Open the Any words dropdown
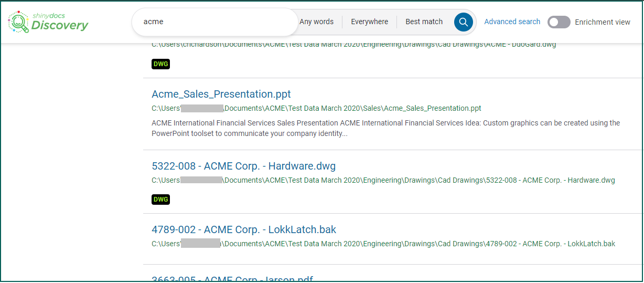644x283 pixels. pos(316,22)
